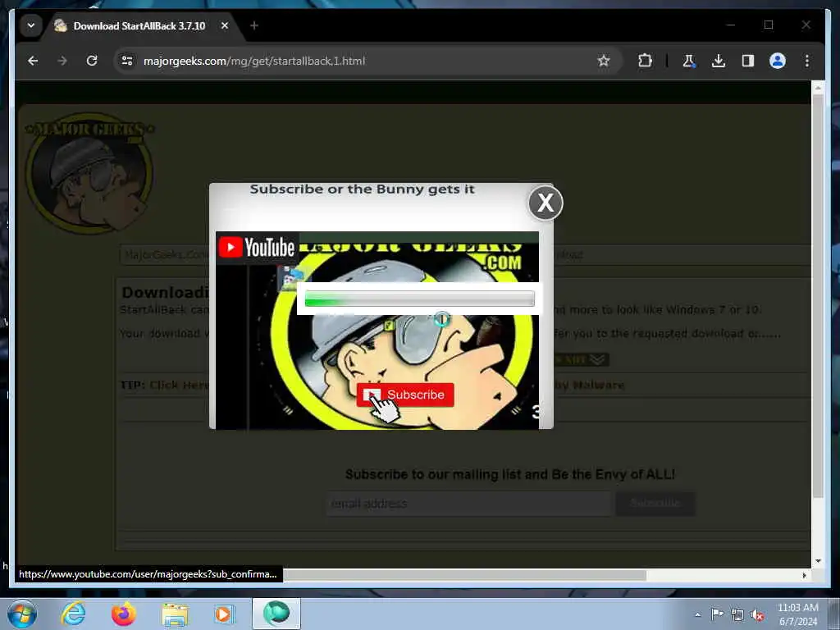Click the red YouTube Subscribe button
Image resolution: width=840 pixels, height=630 pixels.
[x=405, y=395]
